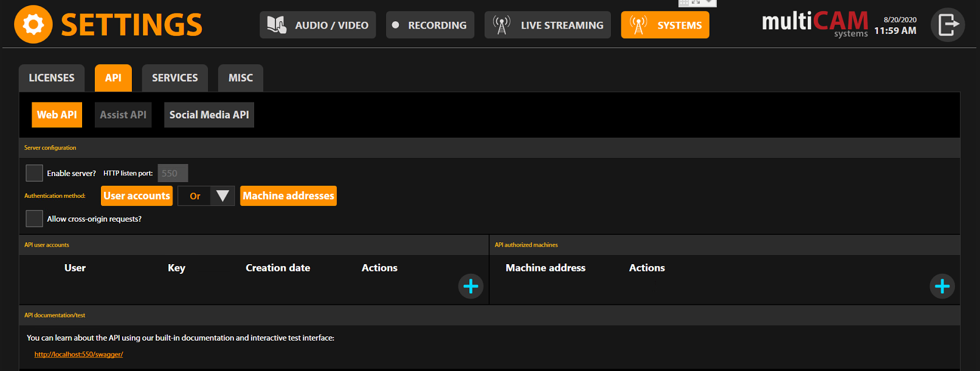This screenshot has width=980, height=371.
Task: Click the exit/logout icon at top right
Action: [947, 25]
